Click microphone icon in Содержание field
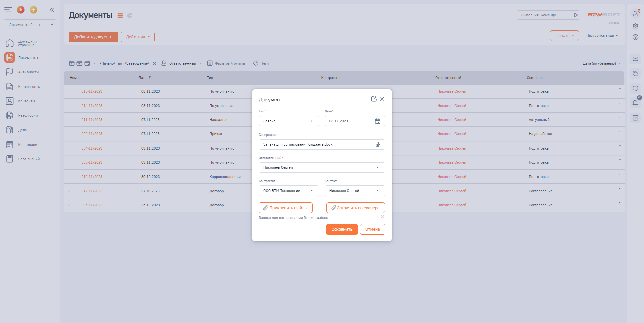The height and width of the screenshot is (323, 644). (x=378, y=144)
